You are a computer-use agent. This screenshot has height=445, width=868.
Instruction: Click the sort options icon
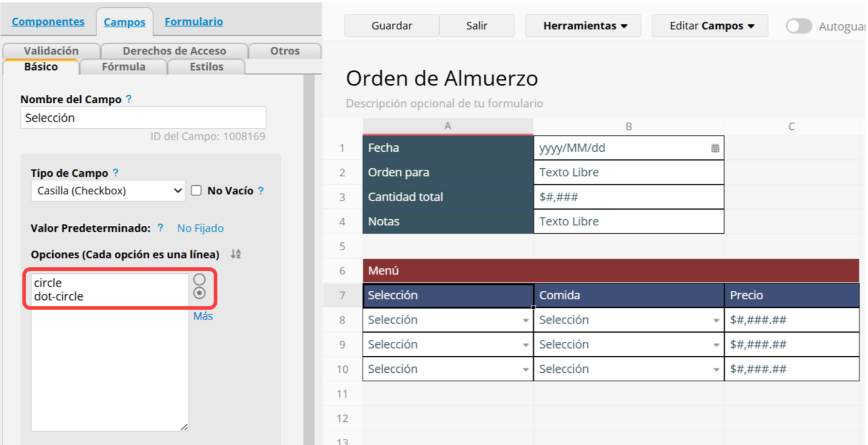point(236,254)
